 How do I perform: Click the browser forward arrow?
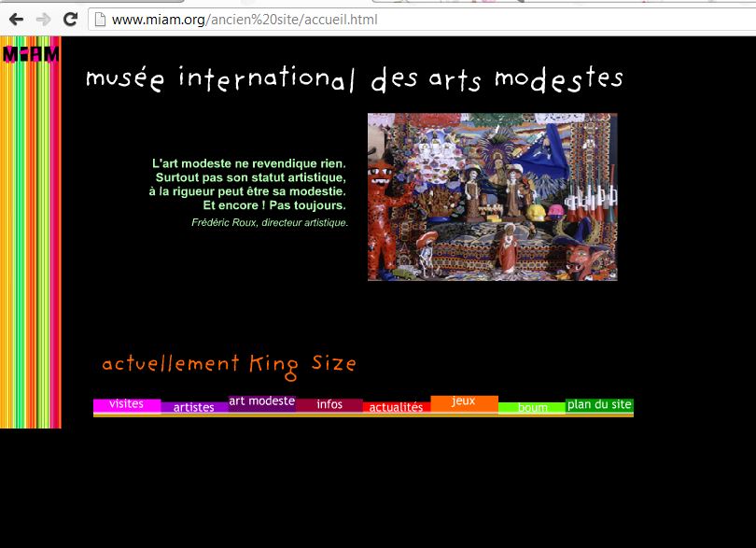[43, 19]
